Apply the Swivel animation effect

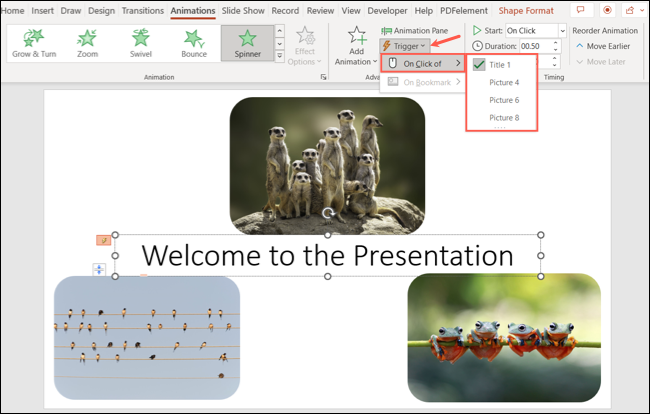(141, 43)
